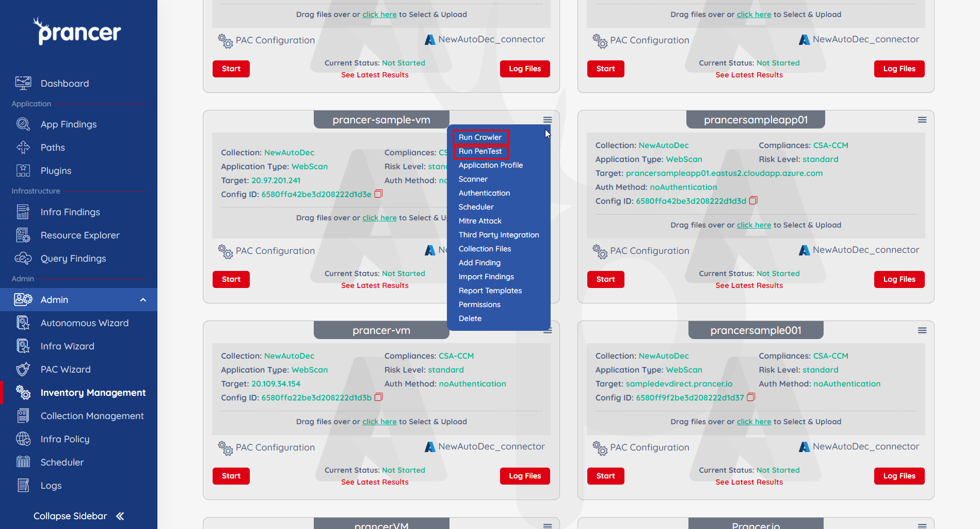Viewport: 980px width, 529px height.
Task: Click the PAC Wizard shield icon
Action: (x=23, y=369)
